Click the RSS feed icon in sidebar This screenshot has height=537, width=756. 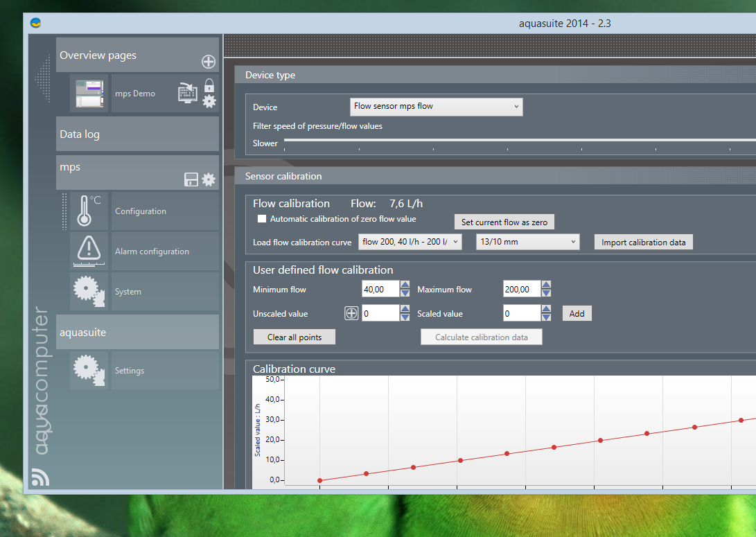pos(40,477)
